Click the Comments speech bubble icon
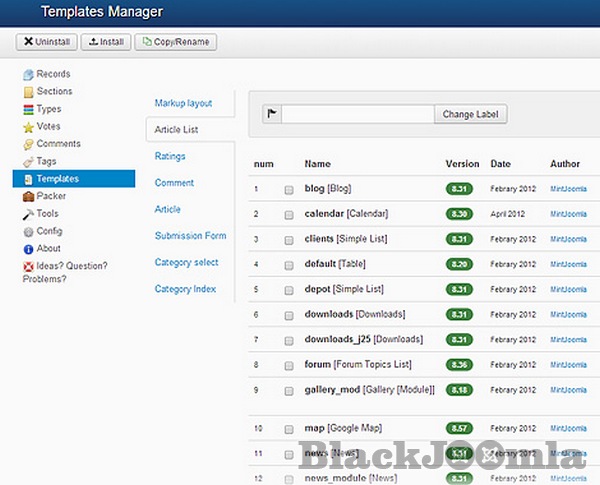Image resolution: width=600 pixels, height=485 pixels. coord(28,144)
